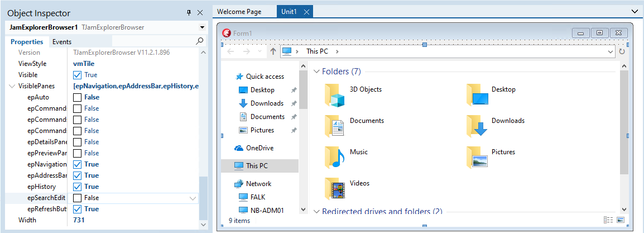
Task: Switch to the Events tab
Action: click(62, 41)
